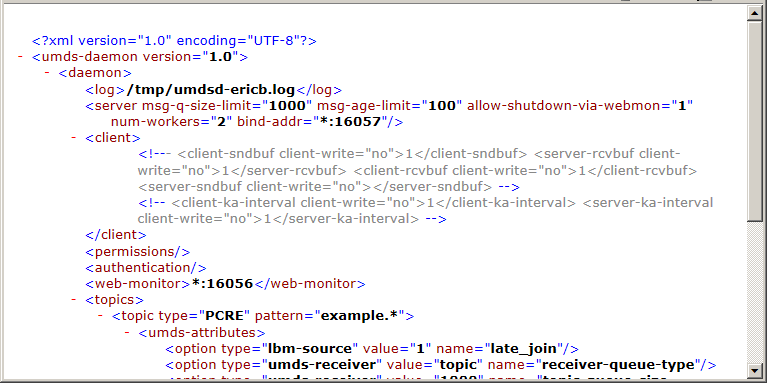Click the log path /tmp/umdsd-ericb.log
The height and width of the screenshot is (383, 767).
[211, 90]
